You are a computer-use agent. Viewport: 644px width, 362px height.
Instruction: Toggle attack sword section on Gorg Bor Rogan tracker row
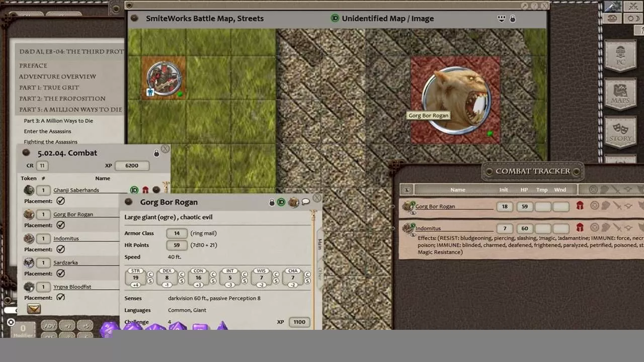617,206
